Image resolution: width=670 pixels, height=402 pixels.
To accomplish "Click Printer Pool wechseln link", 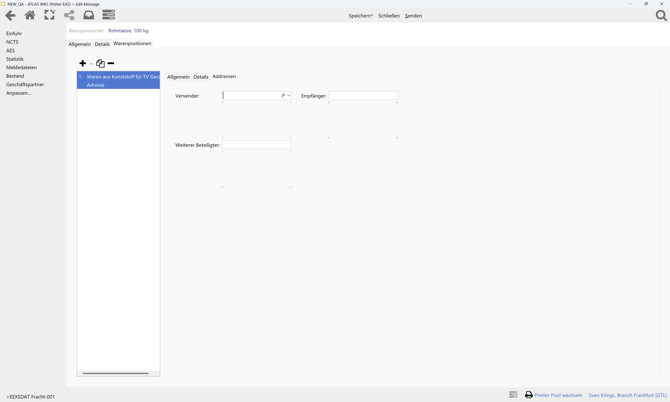I will pos(558,395).
